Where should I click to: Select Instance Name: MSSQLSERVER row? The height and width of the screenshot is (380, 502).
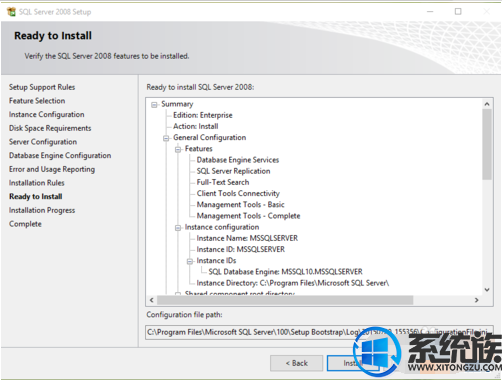point(247,238)
